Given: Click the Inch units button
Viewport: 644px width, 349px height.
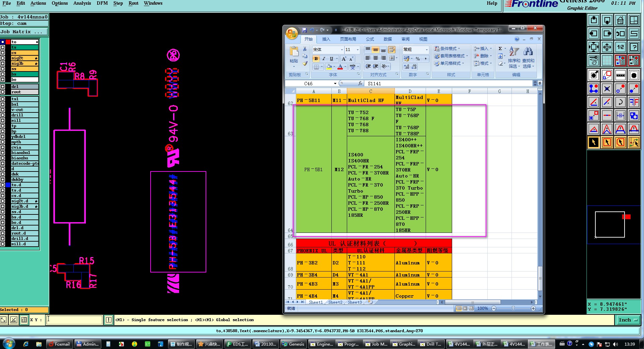Looking at the screenshot, I should coord(628,320).
